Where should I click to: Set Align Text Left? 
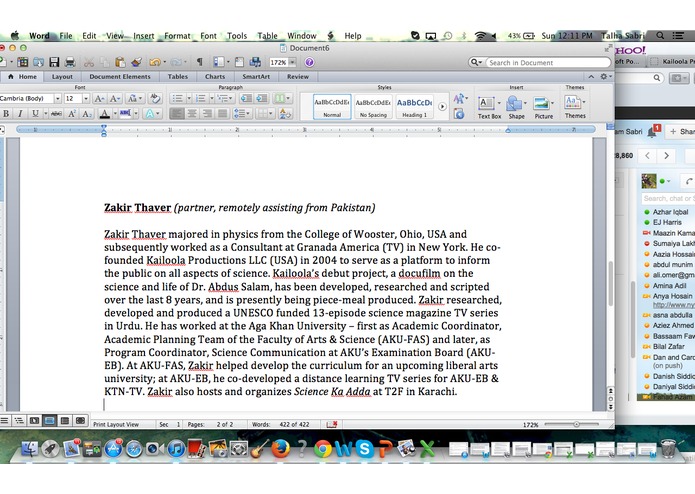click(177, 114)
